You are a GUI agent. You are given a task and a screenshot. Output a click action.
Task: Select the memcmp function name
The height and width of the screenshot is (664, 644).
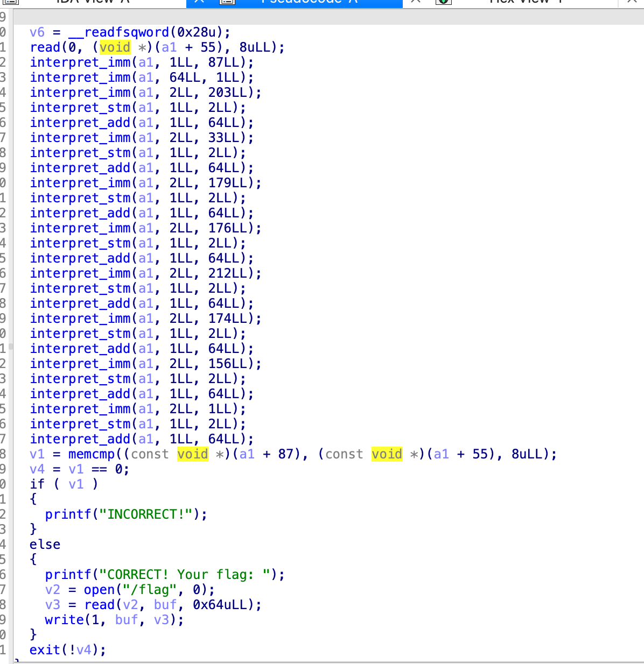[92, 454]
